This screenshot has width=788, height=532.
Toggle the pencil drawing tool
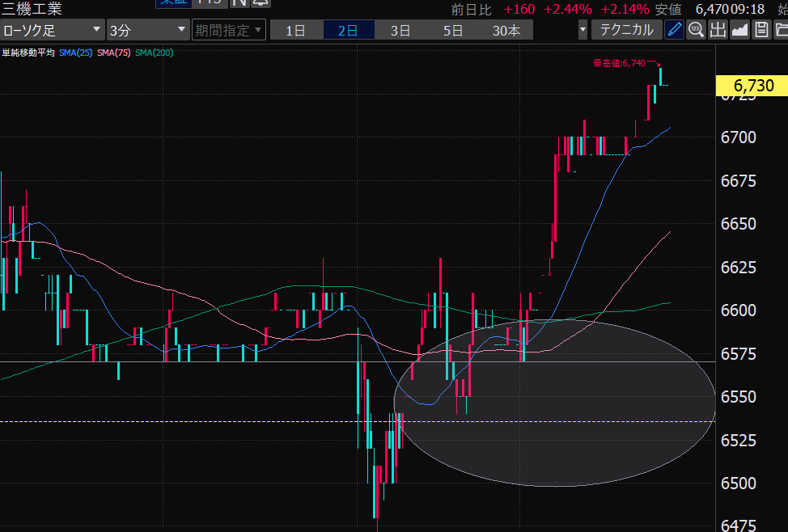pyautogui.click(x=674, y=31)
